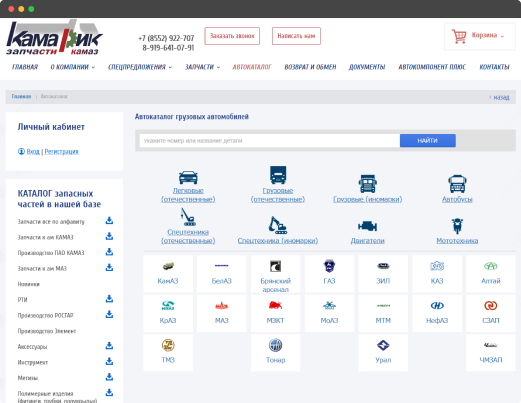This screenshot has height=403, width=521.
Task: Choose the Мототехника motorcycle icon
Action: coord(457,226)
